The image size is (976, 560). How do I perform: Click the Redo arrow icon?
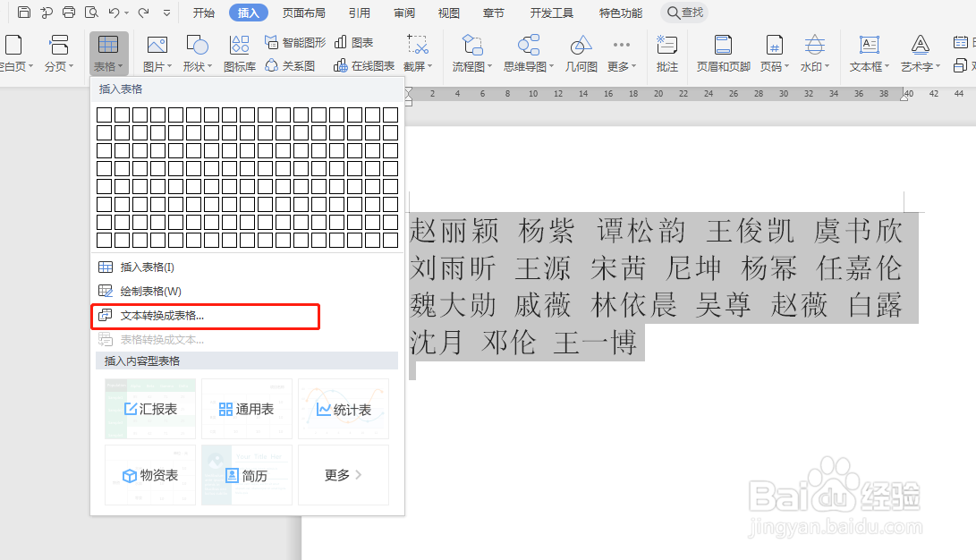point(144,13)
